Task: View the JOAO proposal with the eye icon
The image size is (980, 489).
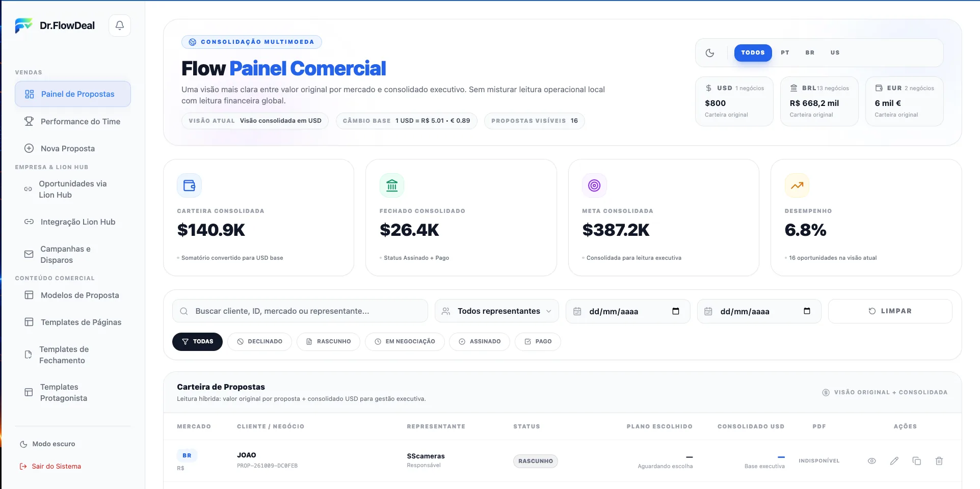Action: pos(872,461)
